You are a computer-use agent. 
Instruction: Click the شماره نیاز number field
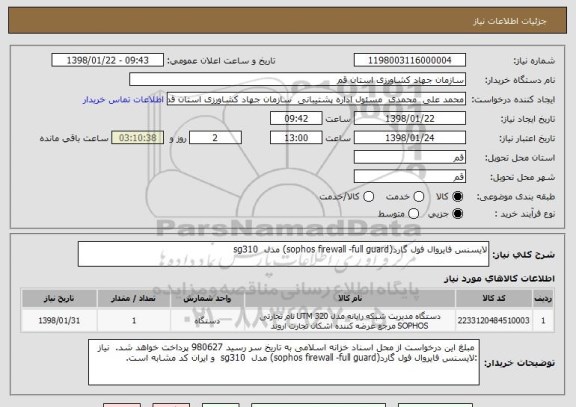coord(410,60)
